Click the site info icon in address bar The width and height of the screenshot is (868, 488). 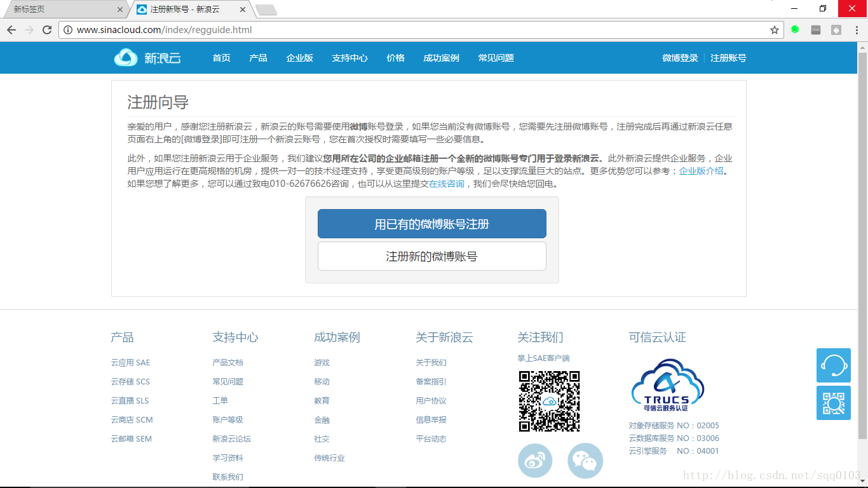pos(68,30)
